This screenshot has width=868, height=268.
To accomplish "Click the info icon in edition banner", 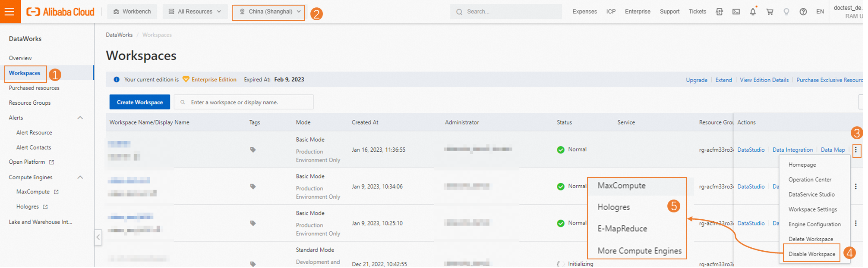I will point(117,80).
